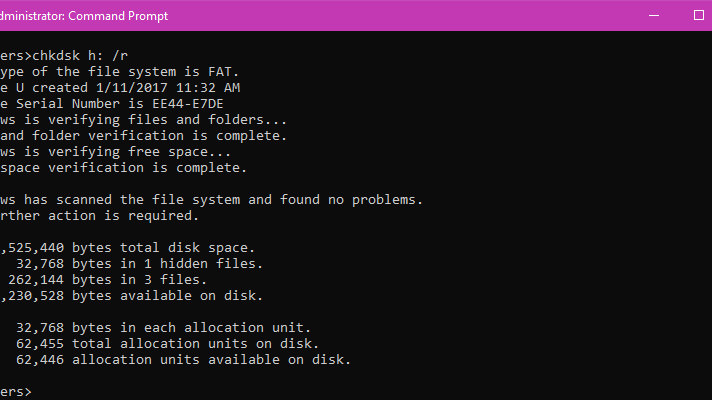
Task: Click the bytes total disk space line
Action: point(128,247)
